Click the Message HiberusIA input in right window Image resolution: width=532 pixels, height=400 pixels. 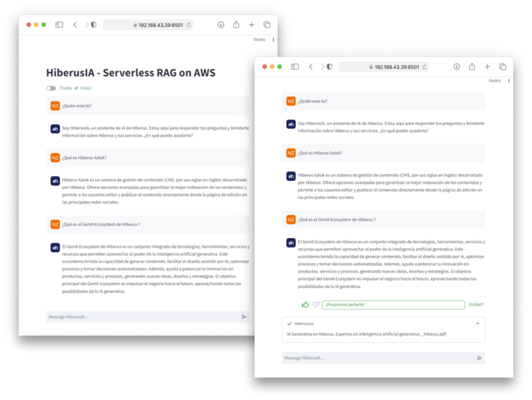383,358
